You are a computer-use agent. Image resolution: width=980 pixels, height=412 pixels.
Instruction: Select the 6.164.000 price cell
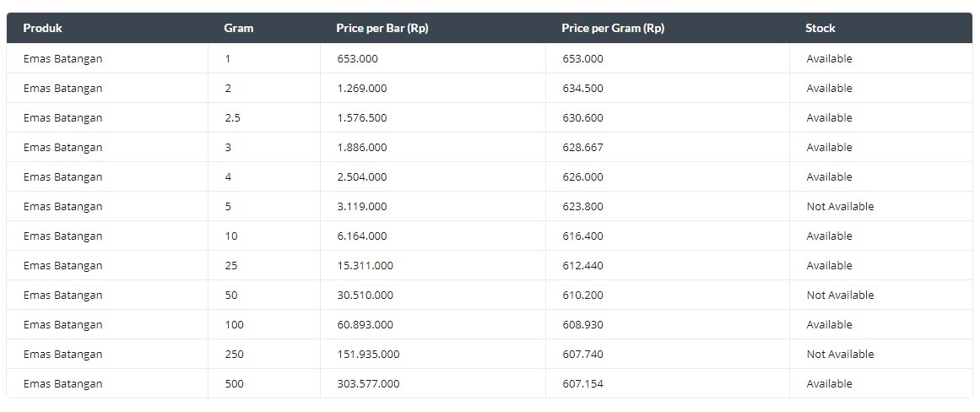click(x=362, y=236)
